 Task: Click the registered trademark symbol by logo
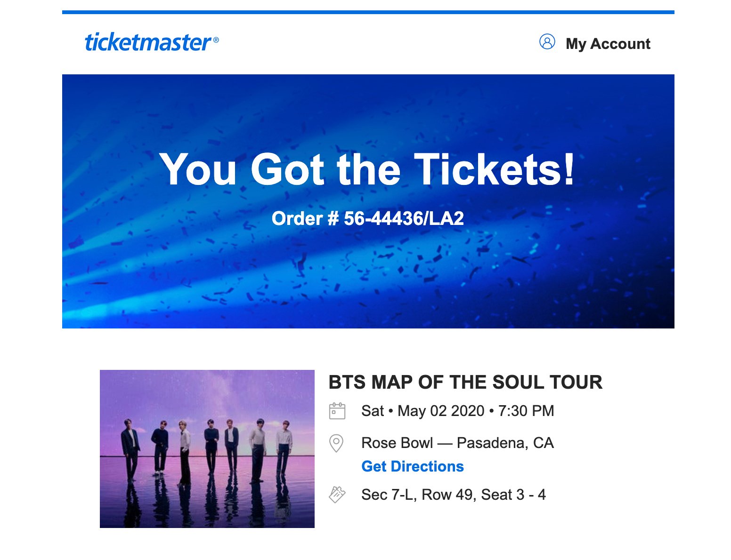tap(216, 40)
